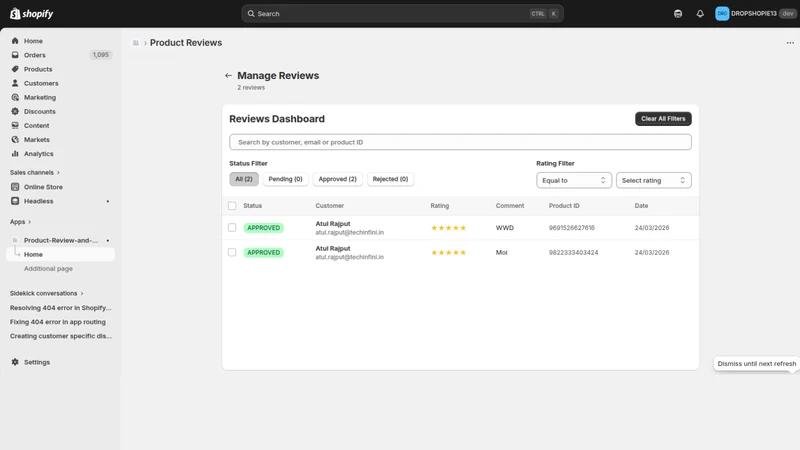The height and width of the screenshot is (450, 800).
Task: Click the notifications bell icon
Action: click(700, 14)
